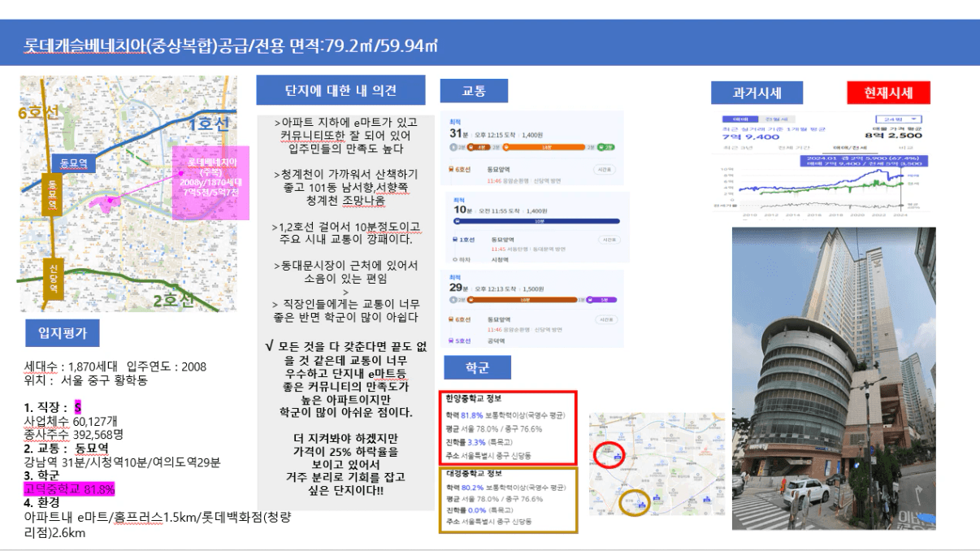Image resolution: width=980 pixels, height=551 pixels.
Task: Click the long orange segment in the 29분 route bar
Action: [x=522, y=300]
